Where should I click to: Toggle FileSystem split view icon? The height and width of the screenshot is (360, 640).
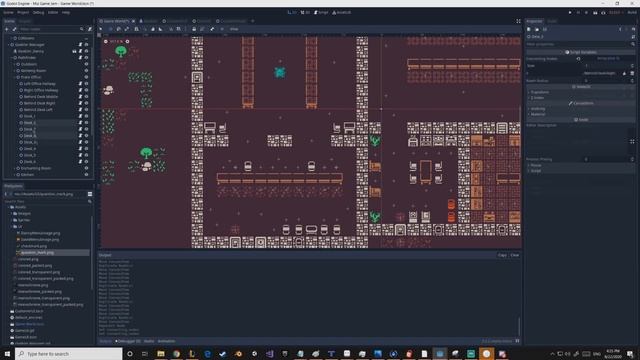(x=90, y=194)
